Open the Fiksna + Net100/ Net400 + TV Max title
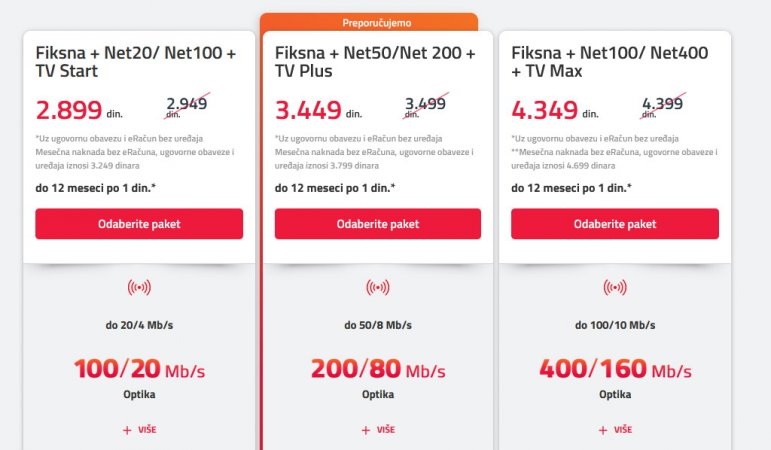Screen dimensions: 771x450 [x=610, y=61]
